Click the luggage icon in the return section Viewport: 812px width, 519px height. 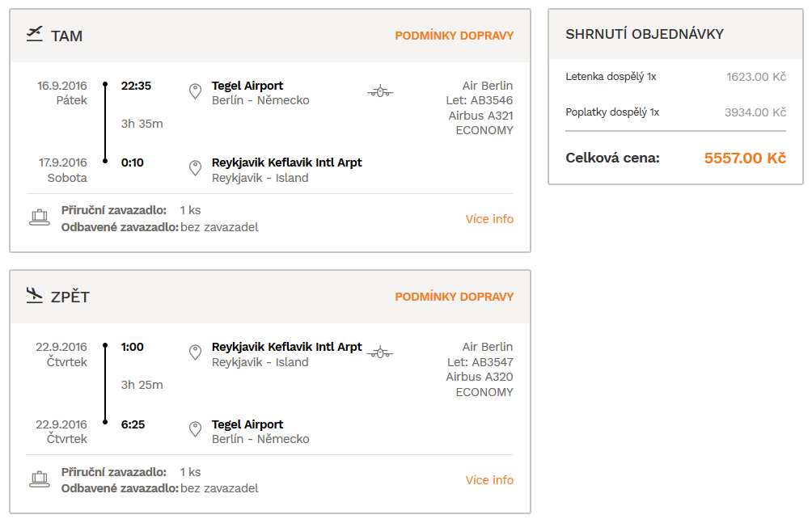click(x=40, y=479)
